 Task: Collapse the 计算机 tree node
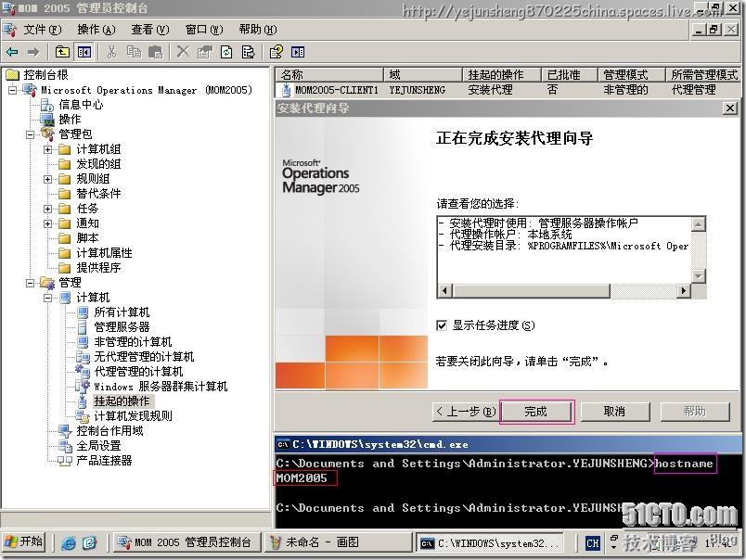tap(47, 298)
